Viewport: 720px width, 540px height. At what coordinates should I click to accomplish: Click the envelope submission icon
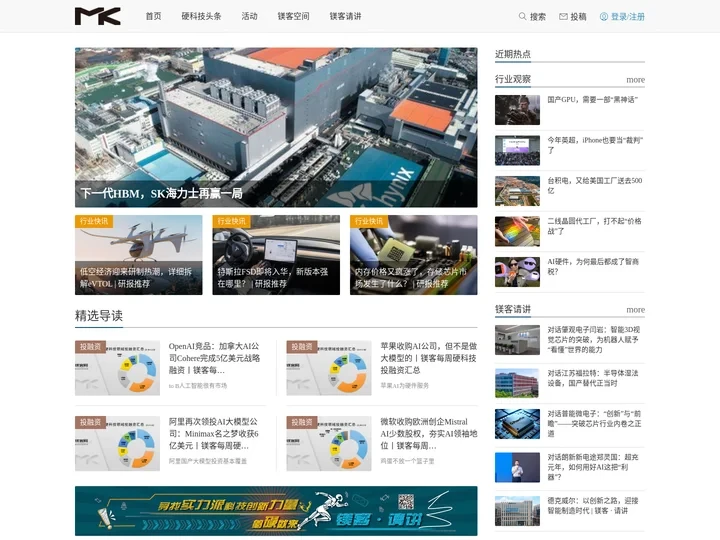[563, 17]
